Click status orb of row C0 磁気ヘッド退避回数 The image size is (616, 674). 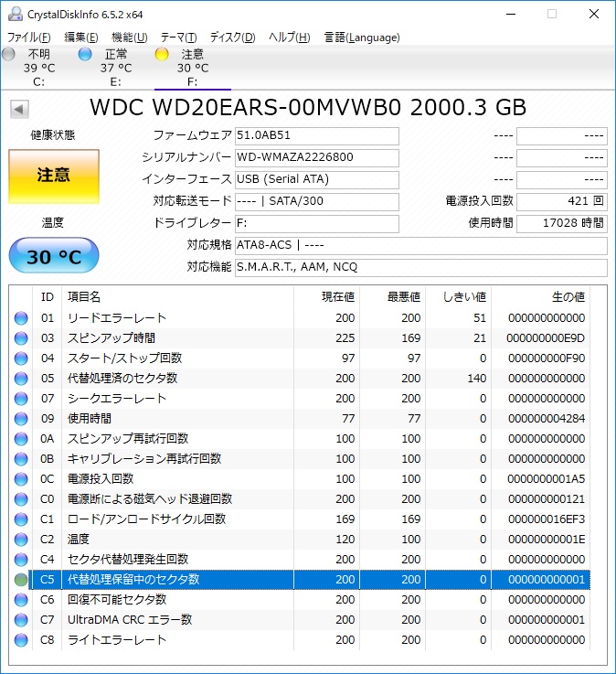(x=21, y=499)
